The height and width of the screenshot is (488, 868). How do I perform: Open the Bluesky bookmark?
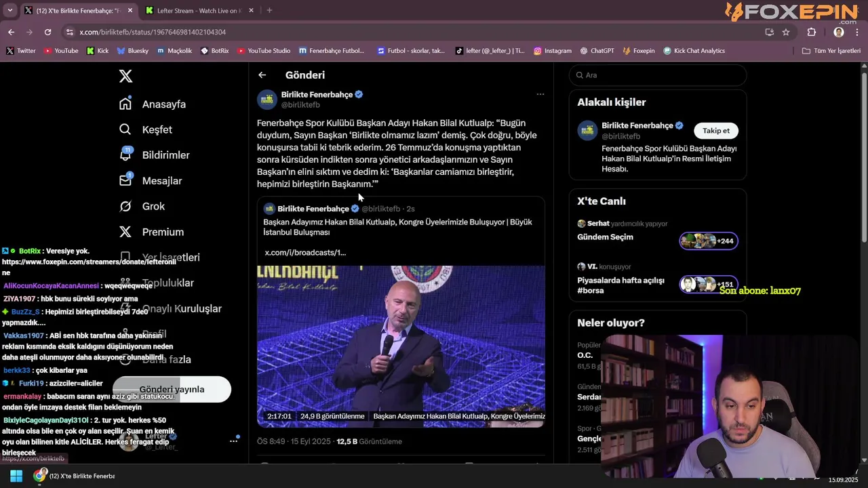[132, 51]
